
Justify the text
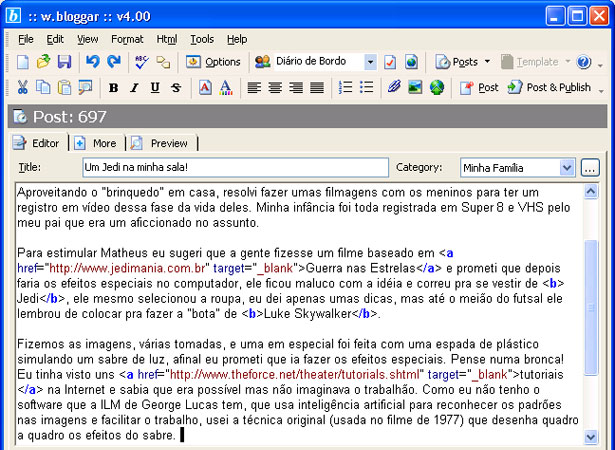tap(317, 87)
